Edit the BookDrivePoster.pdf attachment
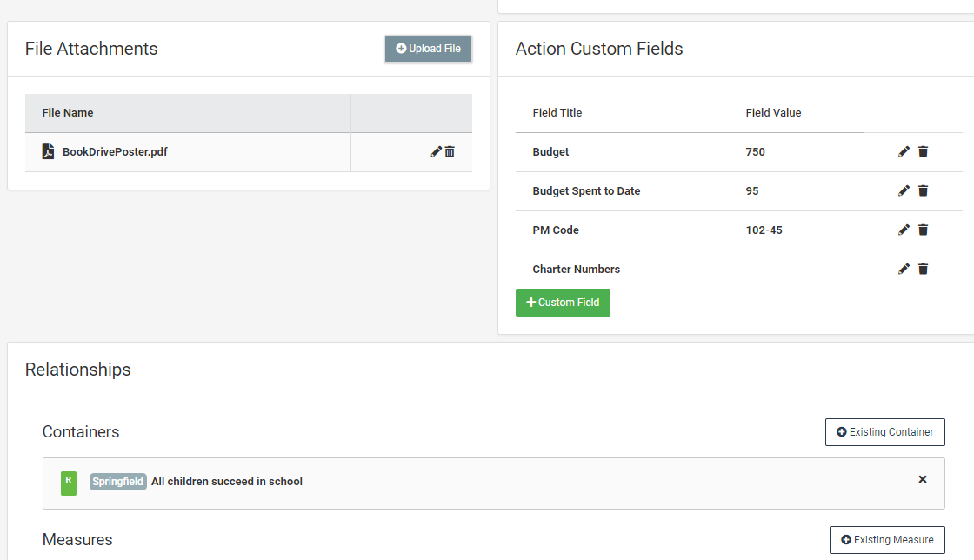This screenshot has width=974, height=560. tap(436, 152)
